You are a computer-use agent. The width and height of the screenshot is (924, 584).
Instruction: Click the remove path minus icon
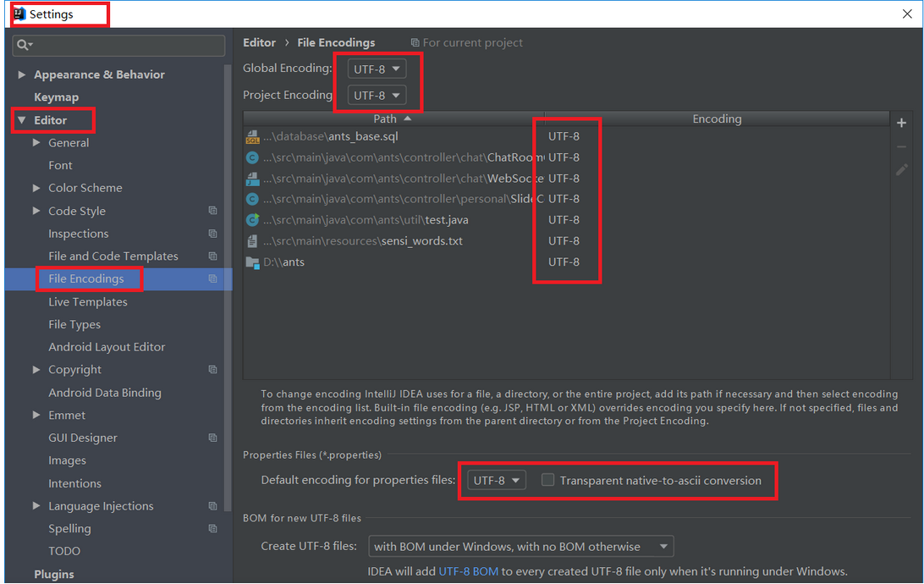(901, 146)
